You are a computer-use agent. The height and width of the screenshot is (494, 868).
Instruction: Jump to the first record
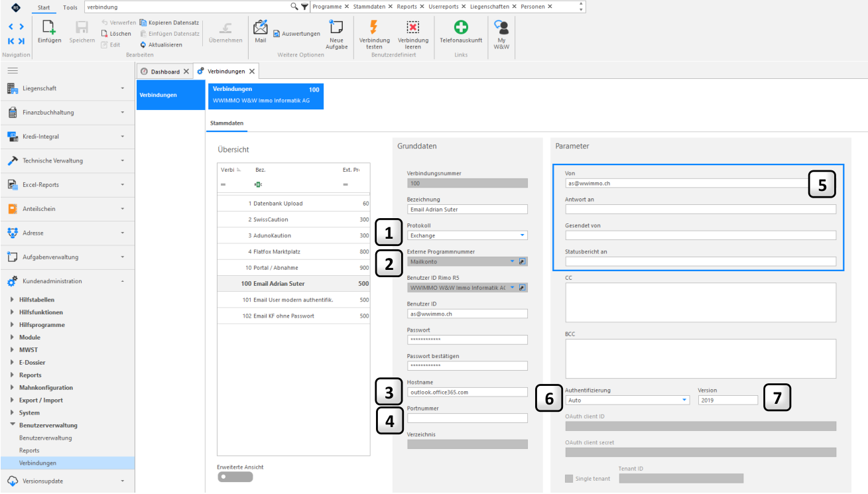coord(11,41)
